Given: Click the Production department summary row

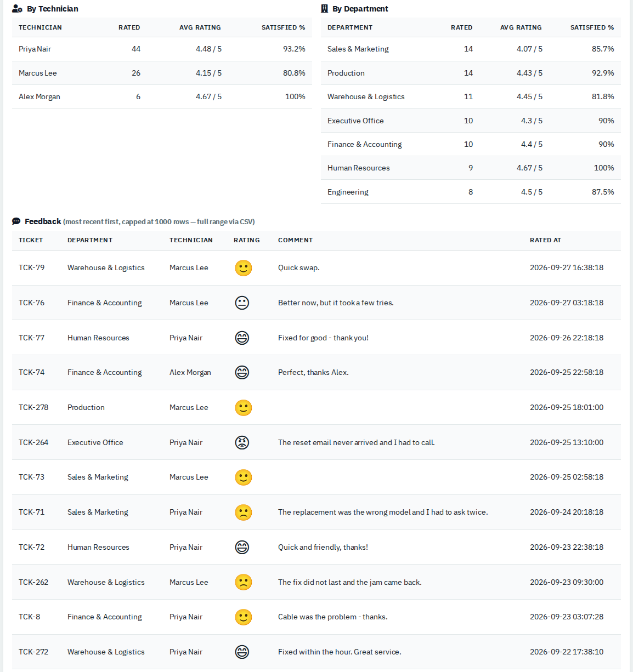Looking at the screenshot, I should (471, 73).
